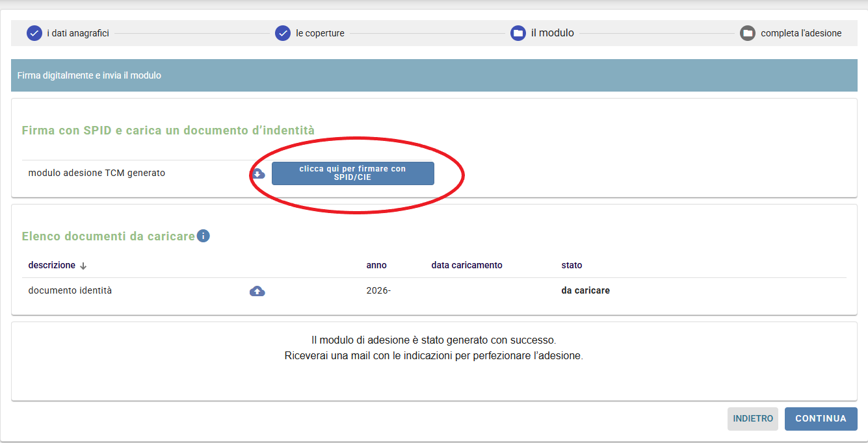Open info icon beside Elenco documenti da caricare
The image size is (868, 443).
tap(204, 236)
